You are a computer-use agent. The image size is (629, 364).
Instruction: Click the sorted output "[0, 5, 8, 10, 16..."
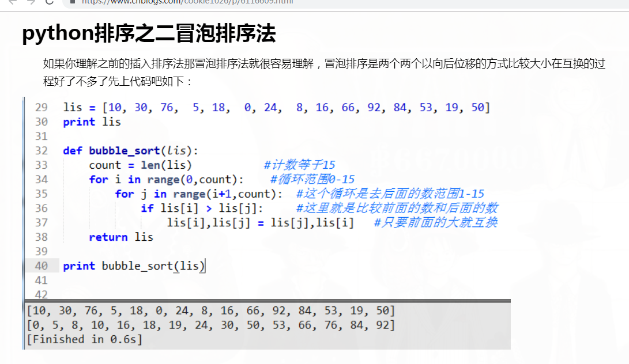pyautogui.click(x=211, y=325)
